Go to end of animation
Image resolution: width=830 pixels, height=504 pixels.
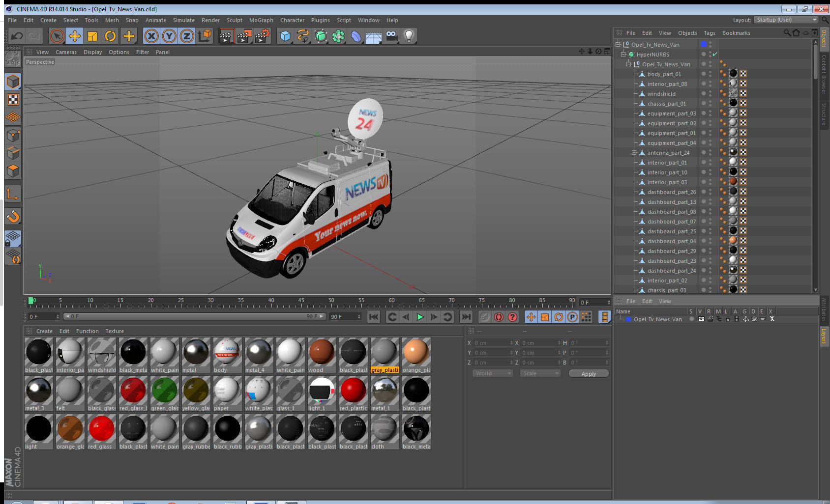(x=466, y=317)
